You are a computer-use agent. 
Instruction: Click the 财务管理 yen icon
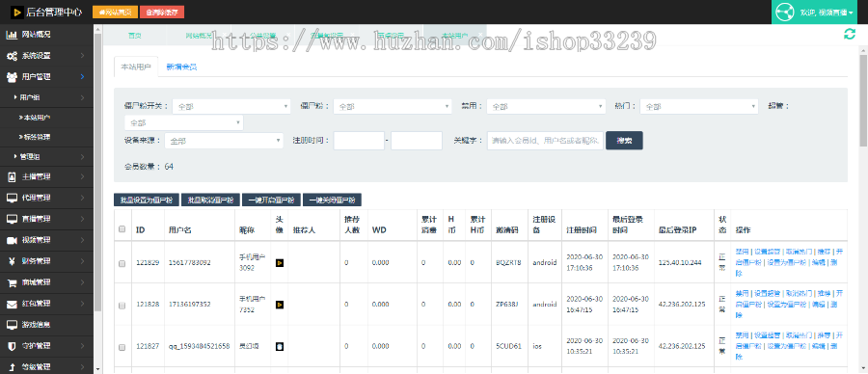point(11,261)
